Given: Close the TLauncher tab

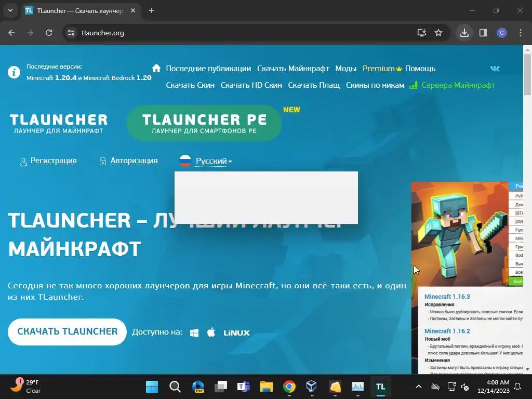Looking at the screenshot, I should coord(133,11).
